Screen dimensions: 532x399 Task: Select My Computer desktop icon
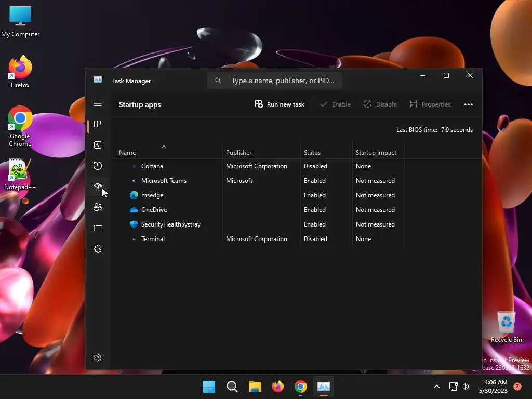point(20,21)
